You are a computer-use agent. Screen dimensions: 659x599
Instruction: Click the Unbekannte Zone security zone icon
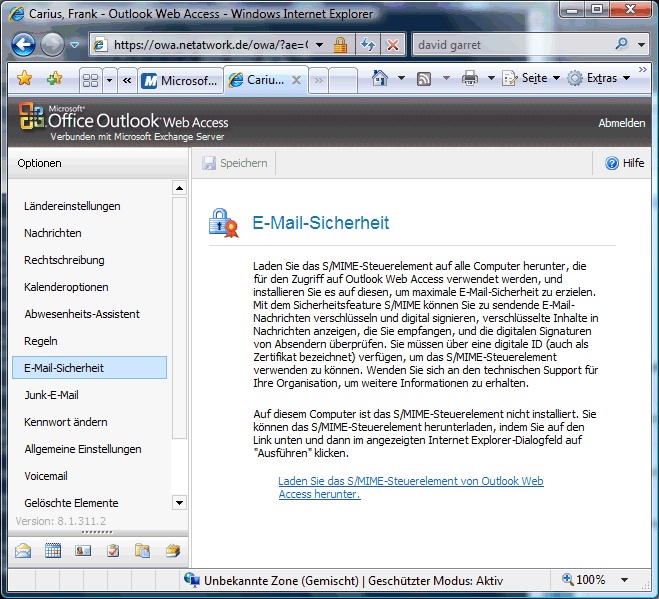pos(192,580)
